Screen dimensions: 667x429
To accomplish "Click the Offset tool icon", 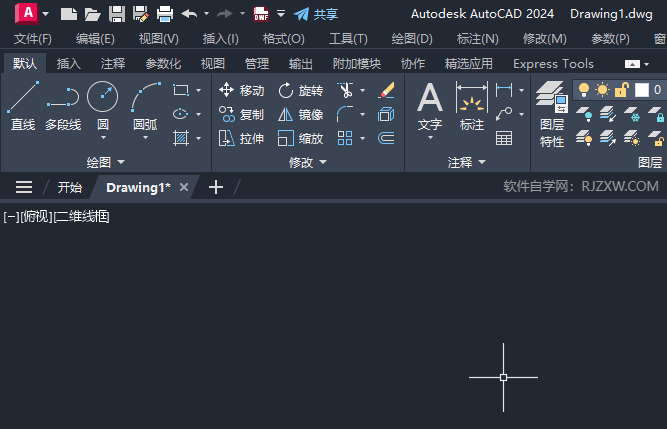I will [x=386, y=138].
